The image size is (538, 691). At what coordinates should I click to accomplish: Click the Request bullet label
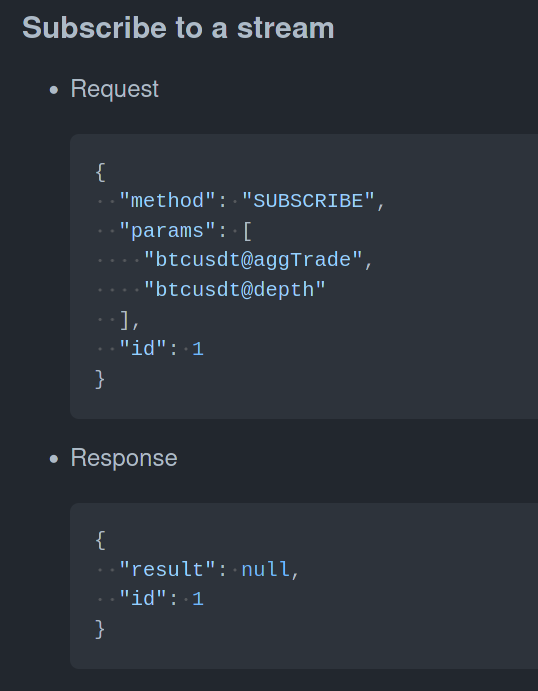pos(115,89)
